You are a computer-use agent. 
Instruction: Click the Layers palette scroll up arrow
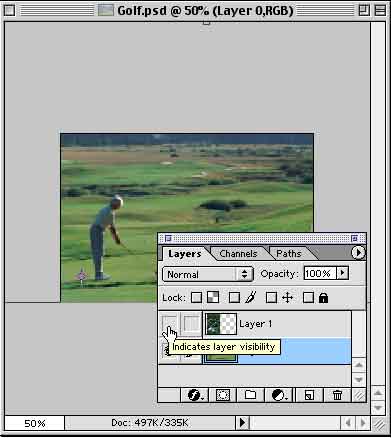[x=359, y=365]
